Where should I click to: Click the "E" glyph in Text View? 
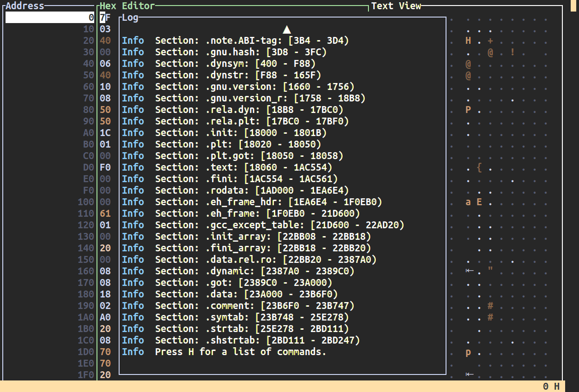pyautogui.click(x=479, y=202)
